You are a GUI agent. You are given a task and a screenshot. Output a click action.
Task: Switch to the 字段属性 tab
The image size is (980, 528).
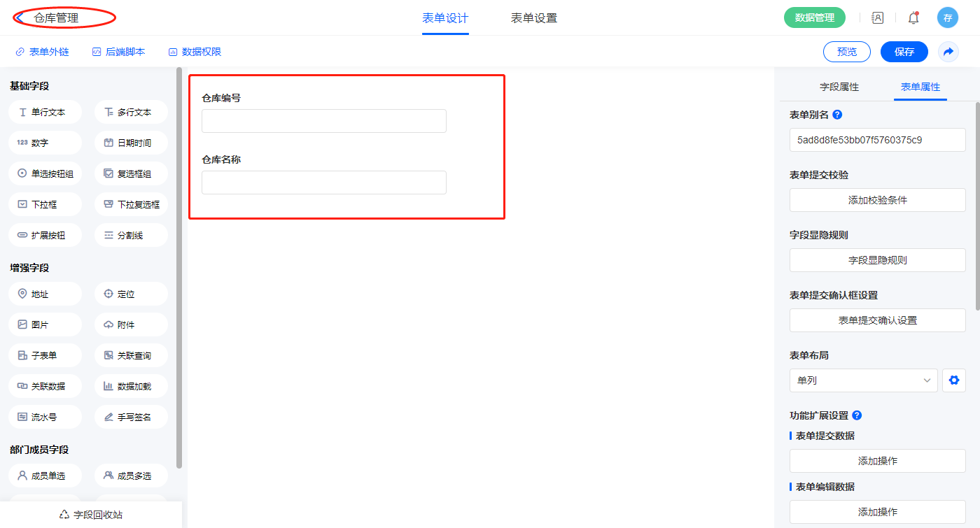pos(839,87)
